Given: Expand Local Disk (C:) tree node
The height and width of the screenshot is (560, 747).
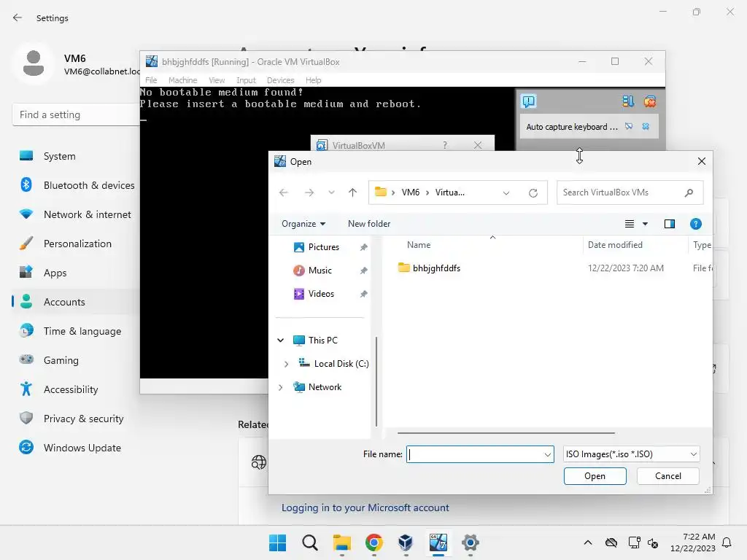Looking at the screenshot, I should point(286,364).
